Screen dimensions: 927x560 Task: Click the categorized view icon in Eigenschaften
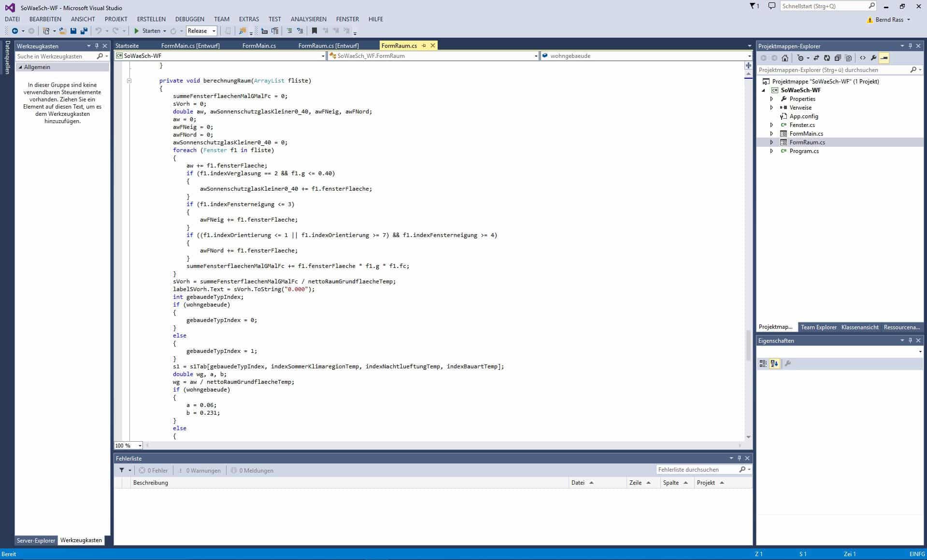pyautogui.click(x=763, y=364)
